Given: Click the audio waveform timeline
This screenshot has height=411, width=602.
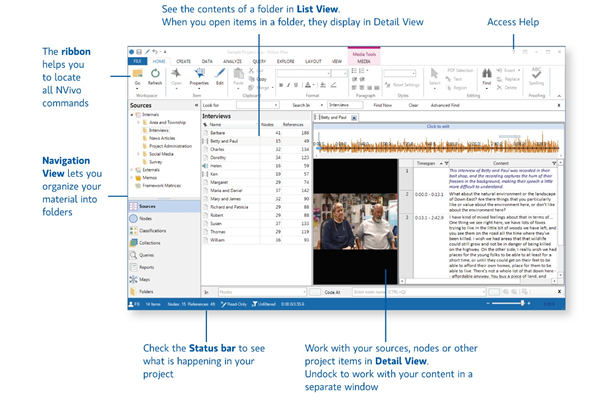Looking at the screenshot, I should point(438,144).
